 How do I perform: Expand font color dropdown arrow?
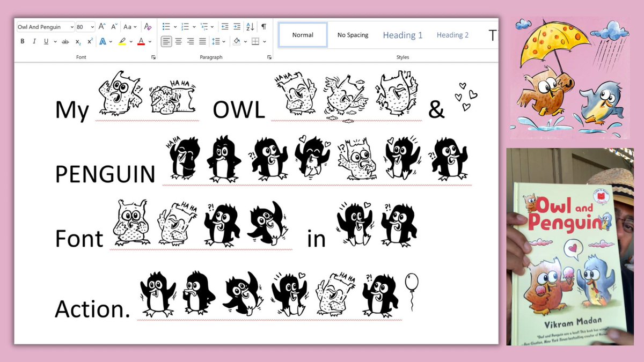(150, 42)
